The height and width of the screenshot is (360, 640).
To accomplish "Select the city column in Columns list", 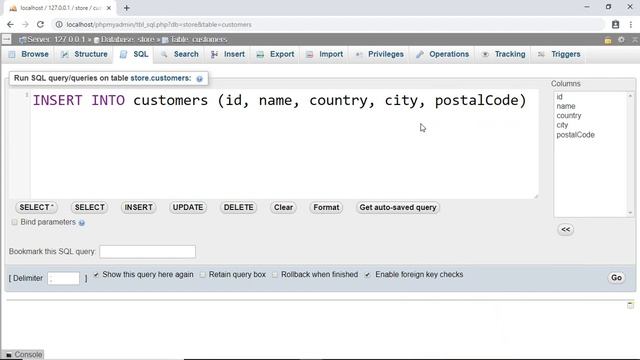I will pos(562,125).
